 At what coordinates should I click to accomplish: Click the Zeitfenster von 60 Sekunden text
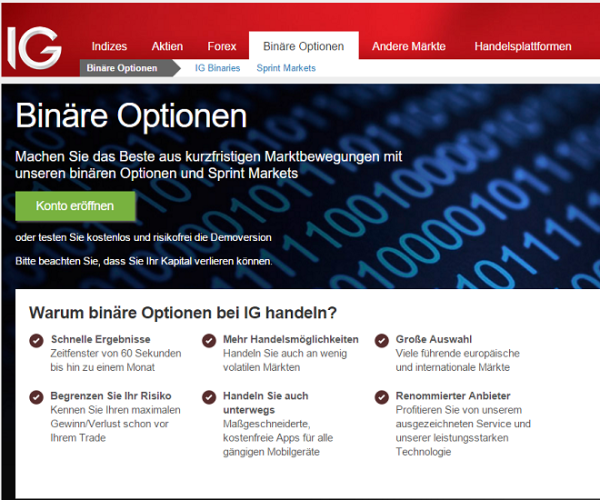tap(116, 360)
